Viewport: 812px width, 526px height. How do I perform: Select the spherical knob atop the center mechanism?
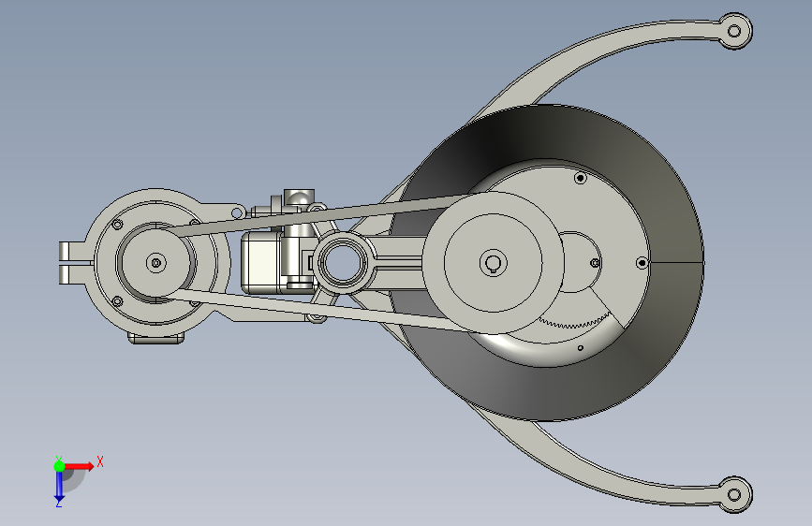click(300, 198)
